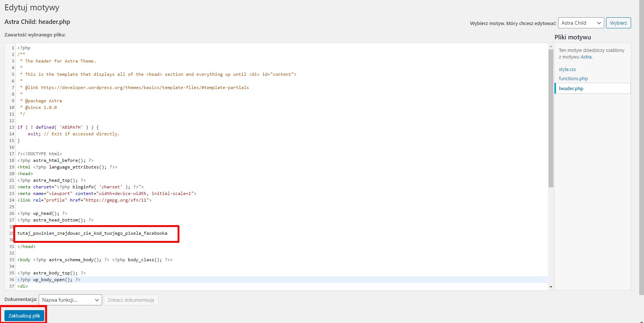Open the Astra Child theme dropdown
The width and height of the screenshot is (644, 323).
pyautogui.click(x=581, y=23)
